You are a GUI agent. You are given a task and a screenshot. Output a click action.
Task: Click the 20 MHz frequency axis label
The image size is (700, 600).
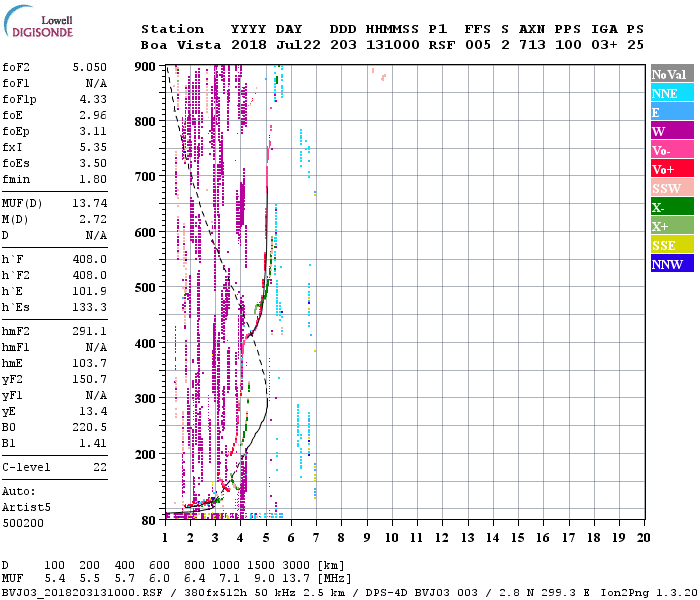(x=643, y=538)
